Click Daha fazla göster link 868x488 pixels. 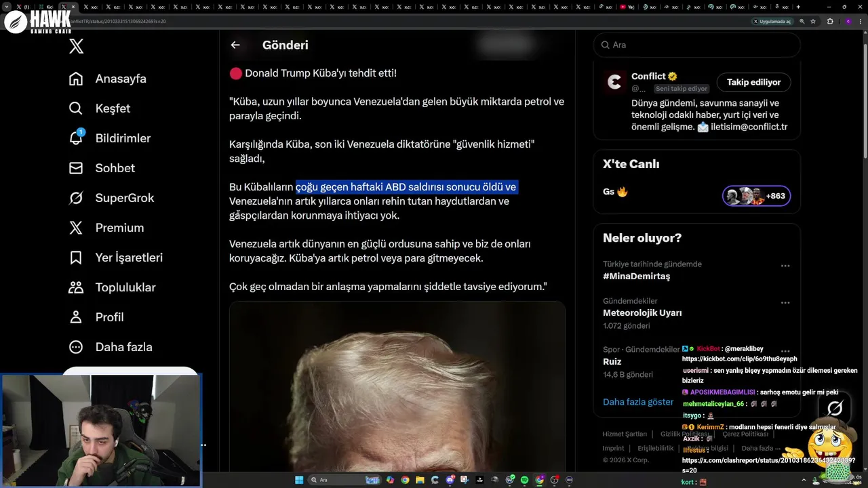(x=638, y=402)
